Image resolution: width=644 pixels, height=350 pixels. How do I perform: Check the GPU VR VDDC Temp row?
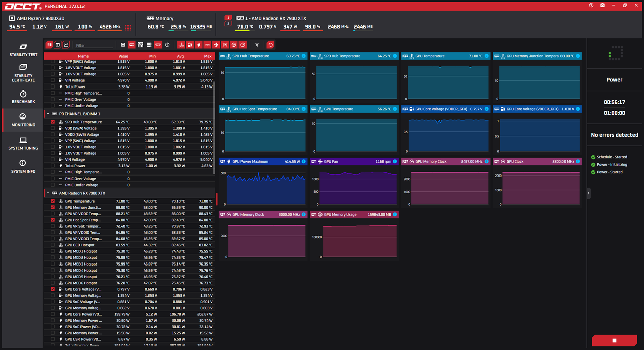coord(53,214)
